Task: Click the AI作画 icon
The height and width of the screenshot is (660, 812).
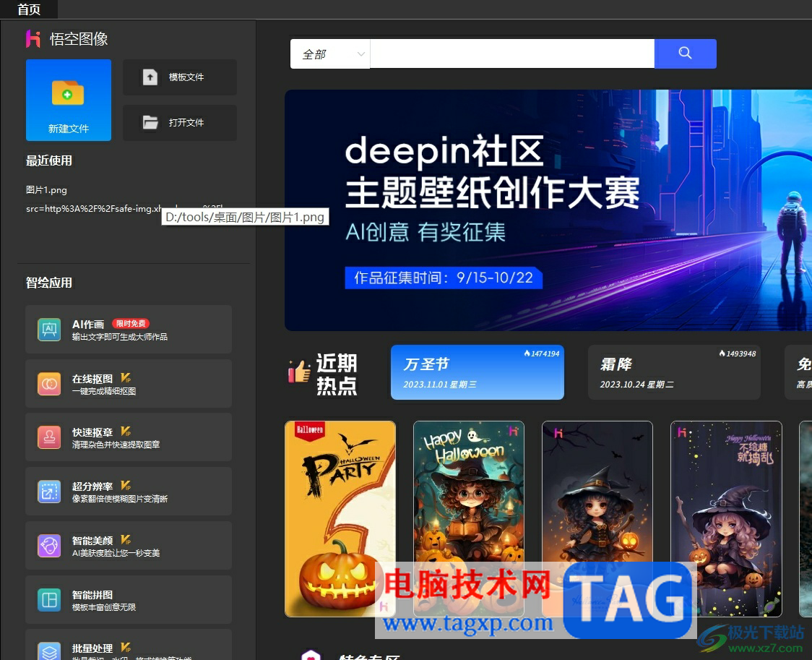Action: 49,330
